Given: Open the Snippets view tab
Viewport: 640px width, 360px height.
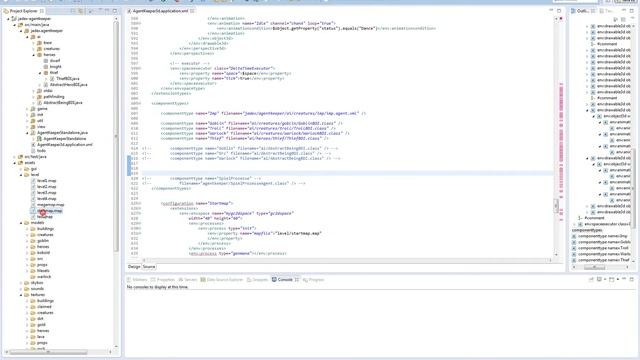Looking at the screenshot, I should tap(257, 280).
